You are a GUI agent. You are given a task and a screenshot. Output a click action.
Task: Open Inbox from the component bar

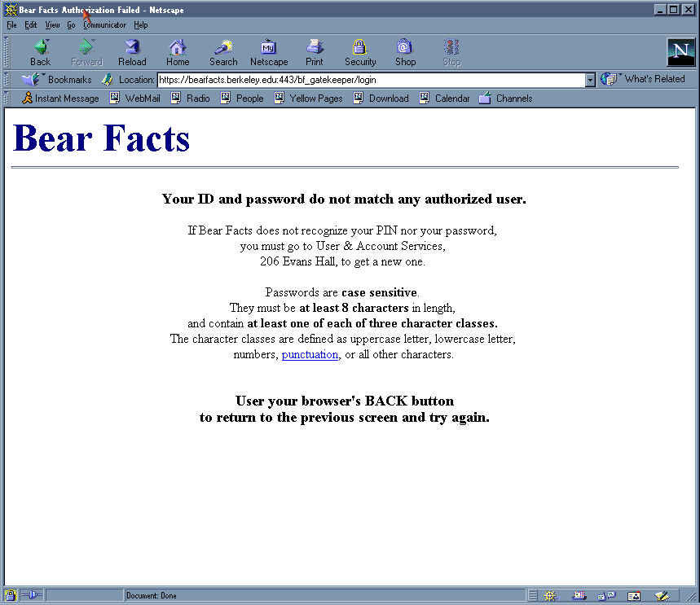pyautogui.click(x=579, y=595)
